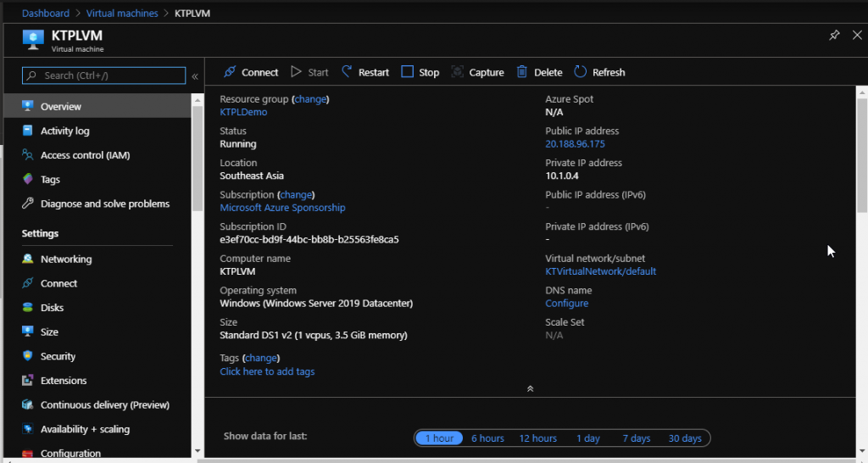Close the KTPLVM blade
Screen dimensions: 868x463
[x=857, y=36]
